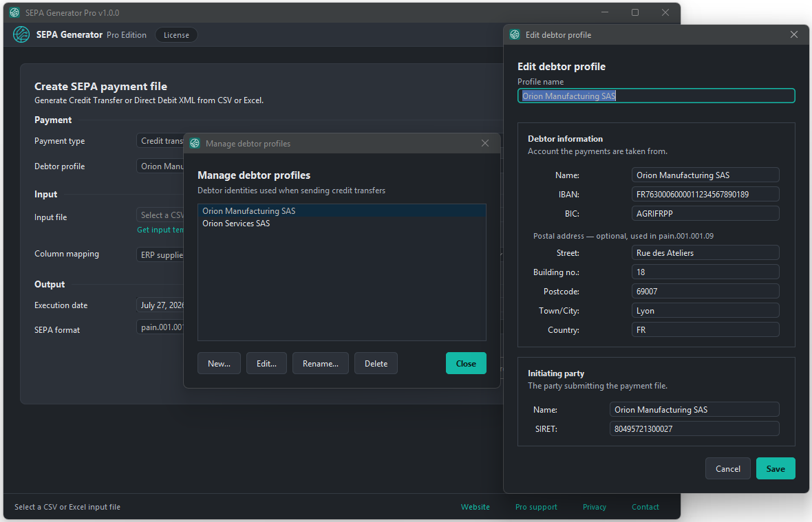Click the Town/City field showing Lyon

705,310
